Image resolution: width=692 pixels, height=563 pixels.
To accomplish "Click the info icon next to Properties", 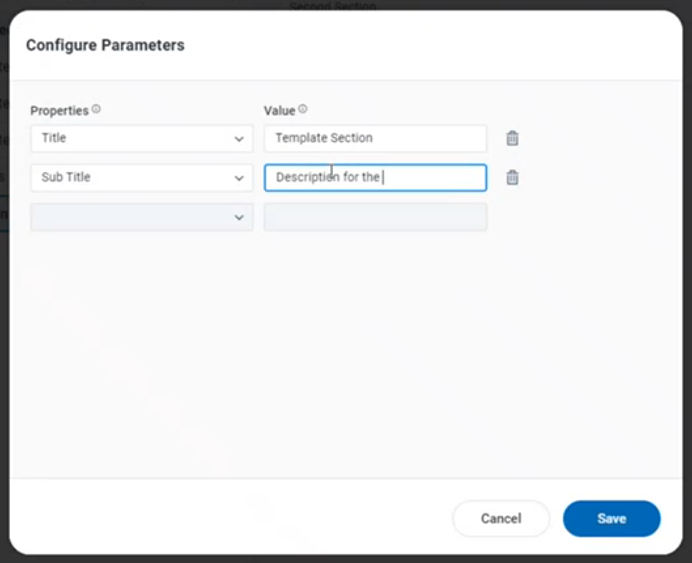I will click(x=97, y=110).
